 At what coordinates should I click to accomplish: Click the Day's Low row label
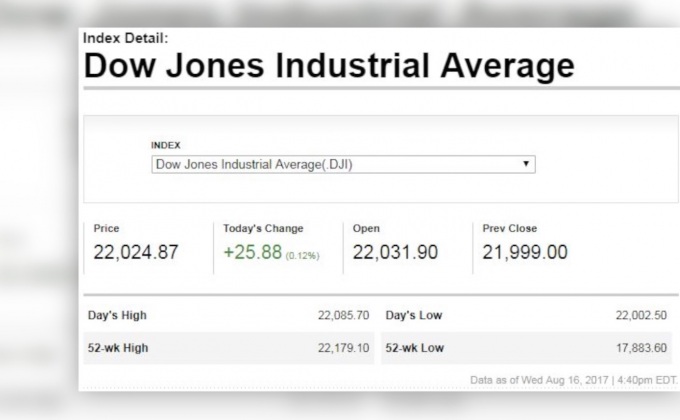tap(414, 315)
